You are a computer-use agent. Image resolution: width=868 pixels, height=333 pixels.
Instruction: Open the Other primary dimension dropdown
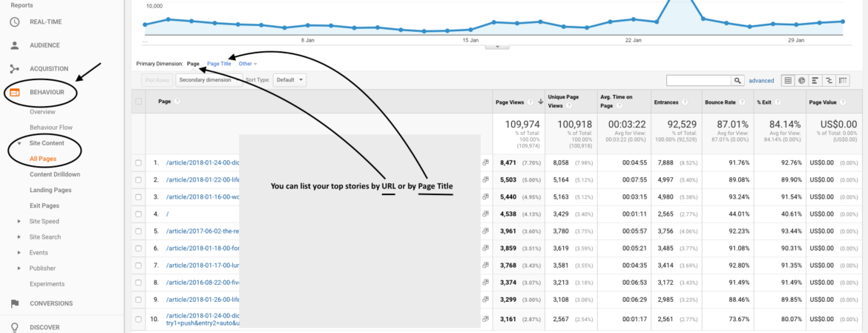point(248,65)
